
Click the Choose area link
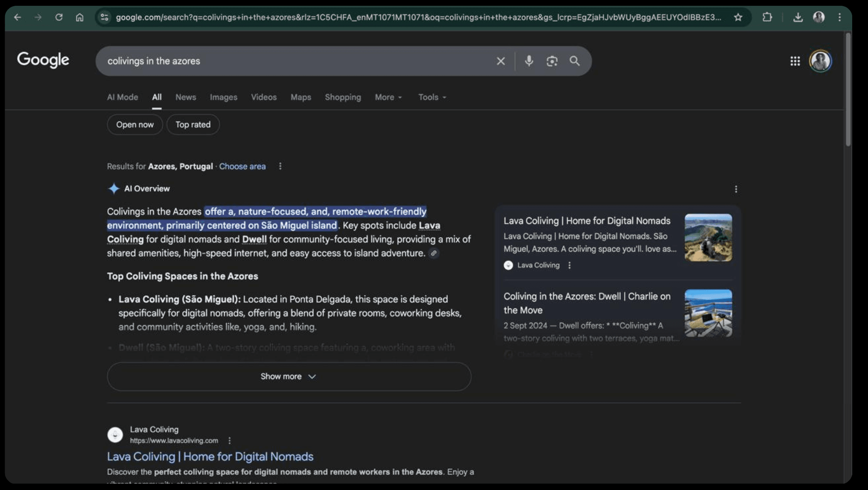242,166
